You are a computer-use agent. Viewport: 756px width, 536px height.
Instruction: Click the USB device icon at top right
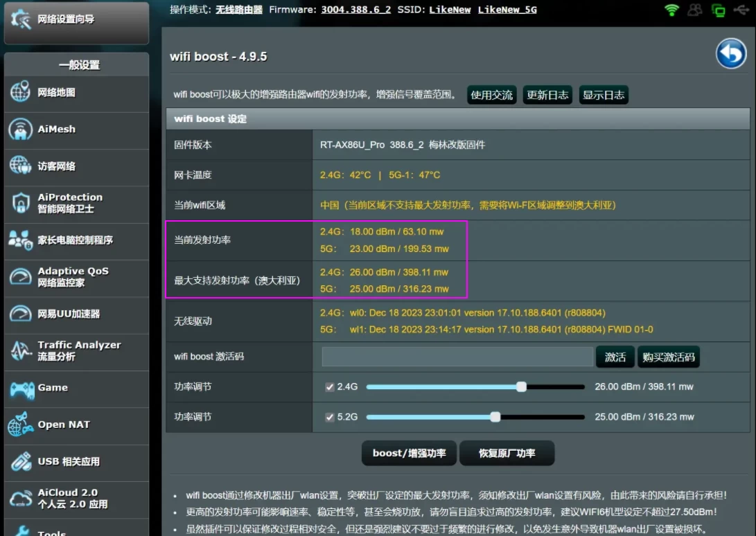(740, 10)
